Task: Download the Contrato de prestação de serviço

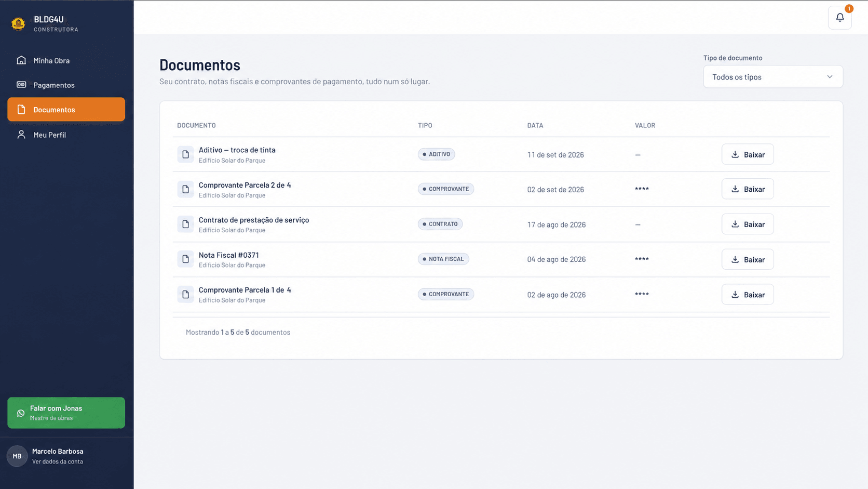Action: (x=748, y=224)
